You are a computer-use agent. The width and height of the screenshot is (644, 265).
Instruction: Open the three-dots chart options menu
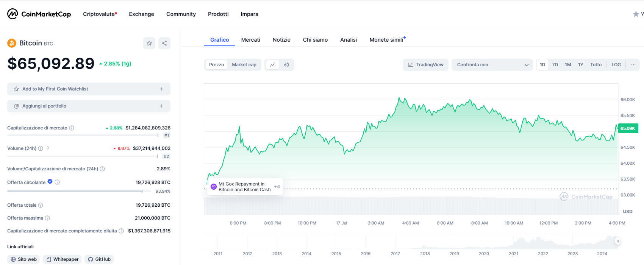click(633, 65)
